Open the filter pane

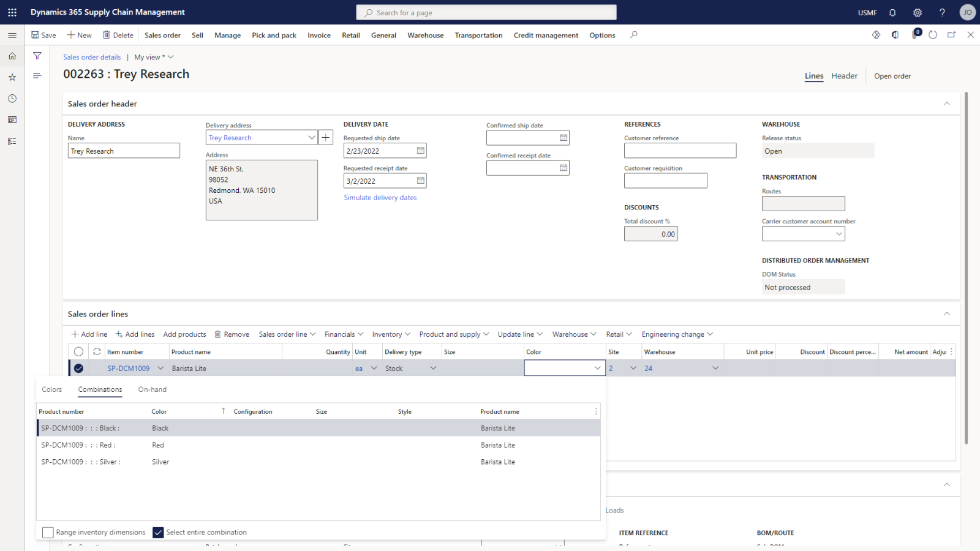(37, 55)
